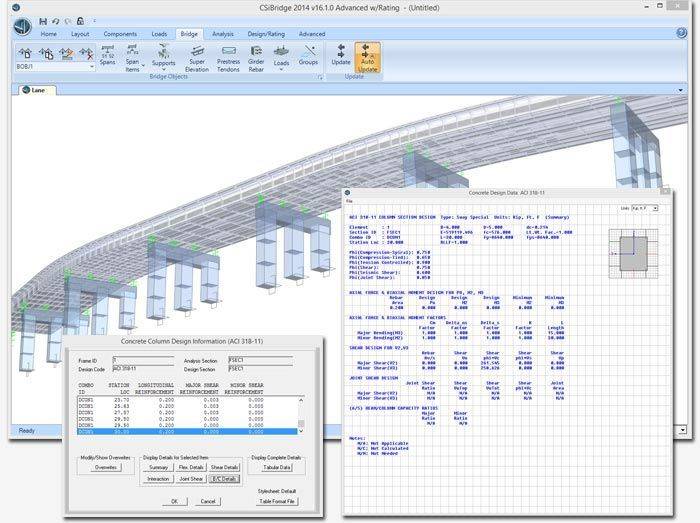Open the Girder Rebar tool
The height and width of the screenshot is (523, 700).
tap(256, 58)
